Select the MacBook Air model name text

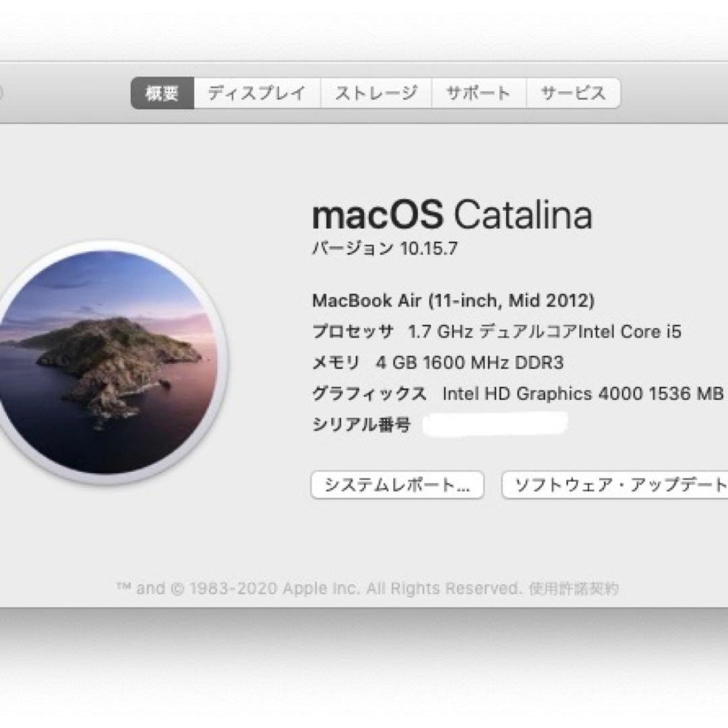(453, 301)
